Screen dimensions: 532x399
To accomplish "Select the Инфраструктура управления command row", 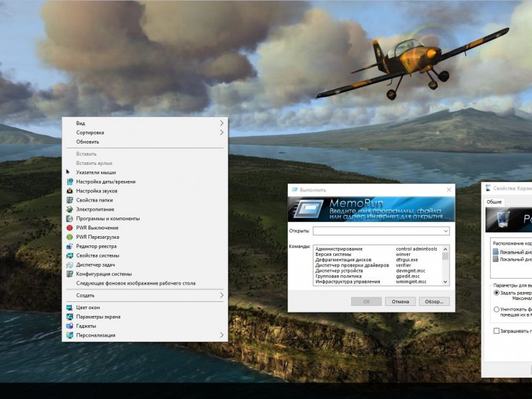I will coord(378,281).
